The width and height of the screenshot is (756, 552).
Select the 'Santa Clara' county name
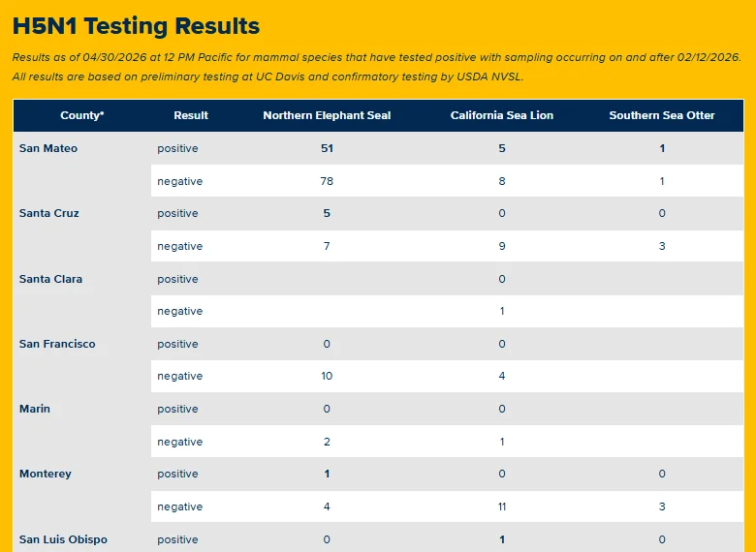tap(50, 279)
